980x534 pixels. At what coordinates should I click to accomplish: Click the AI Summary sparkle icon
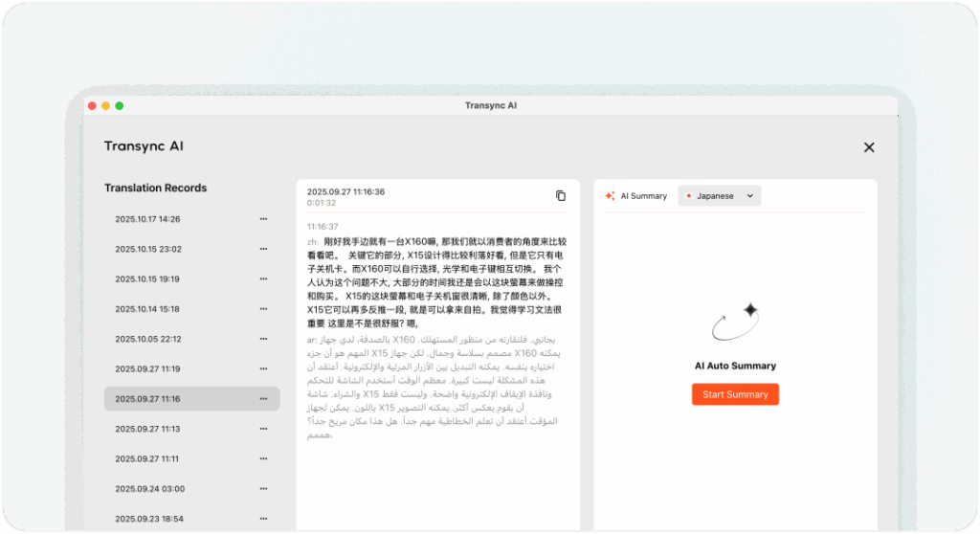click(610, 196)
